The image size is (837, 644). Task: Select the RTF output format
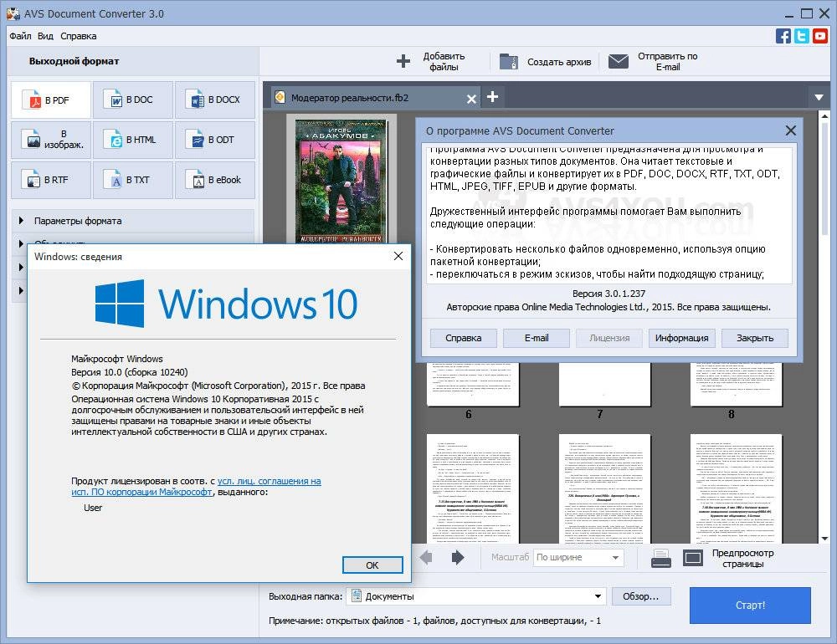(51, 180)
